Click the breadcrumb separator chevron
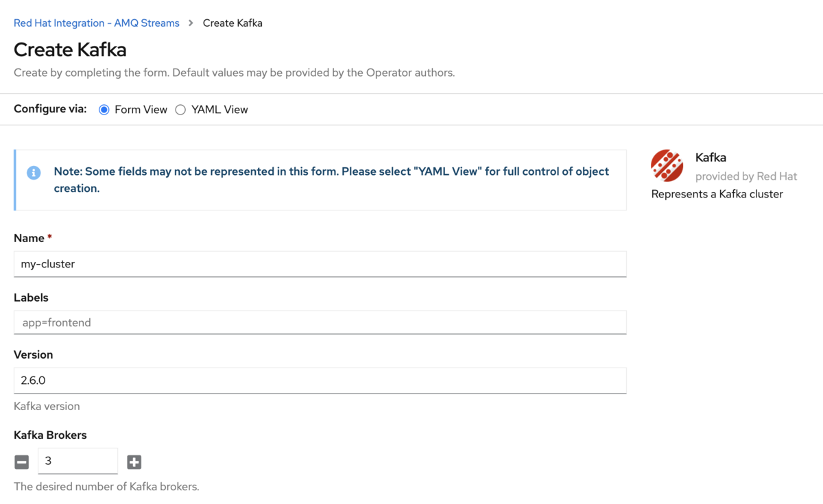The image size is (823, 504). pos(191,23)
